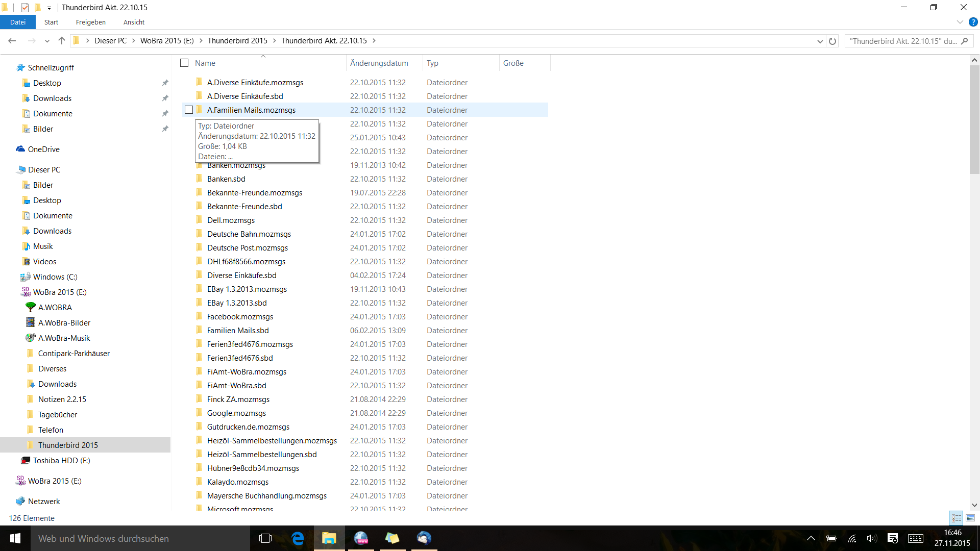Open Microsoft Edge from the taskbar
Image resolution: width=980 pixels, height=551 pixels.
click(298, 538)
